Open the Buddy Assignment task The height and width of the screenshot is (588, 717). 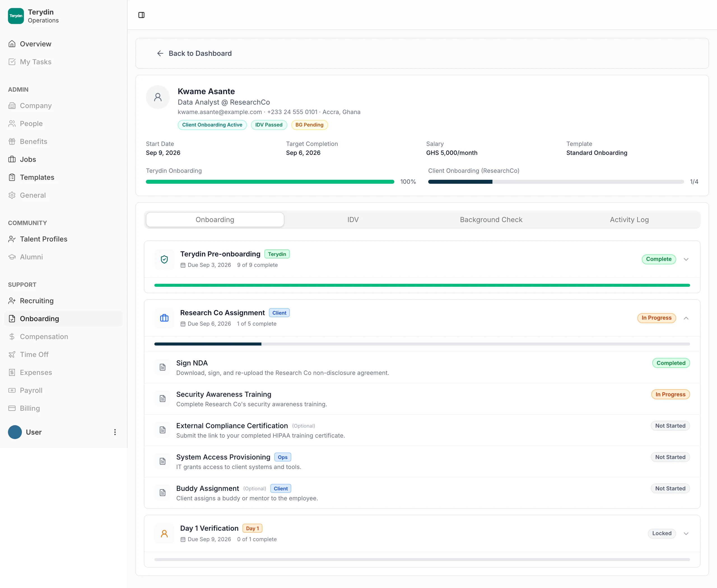click(422, 493)
